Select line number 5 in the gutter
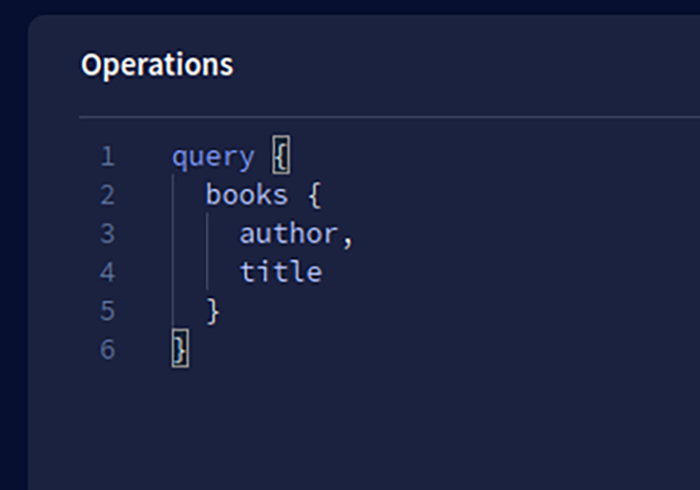The height and width of the screenshot is (490, 700). coord(108,311)
